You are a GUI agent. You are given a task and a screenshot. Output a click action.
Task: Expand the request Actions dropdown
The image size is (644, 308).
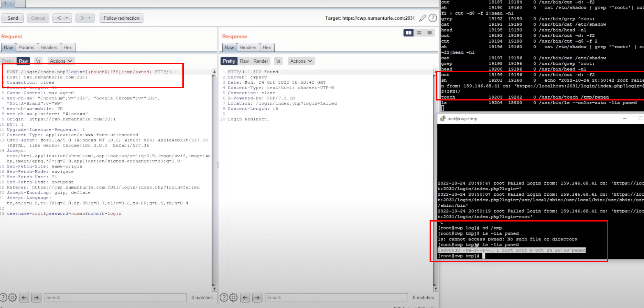(x=61, y=61)
